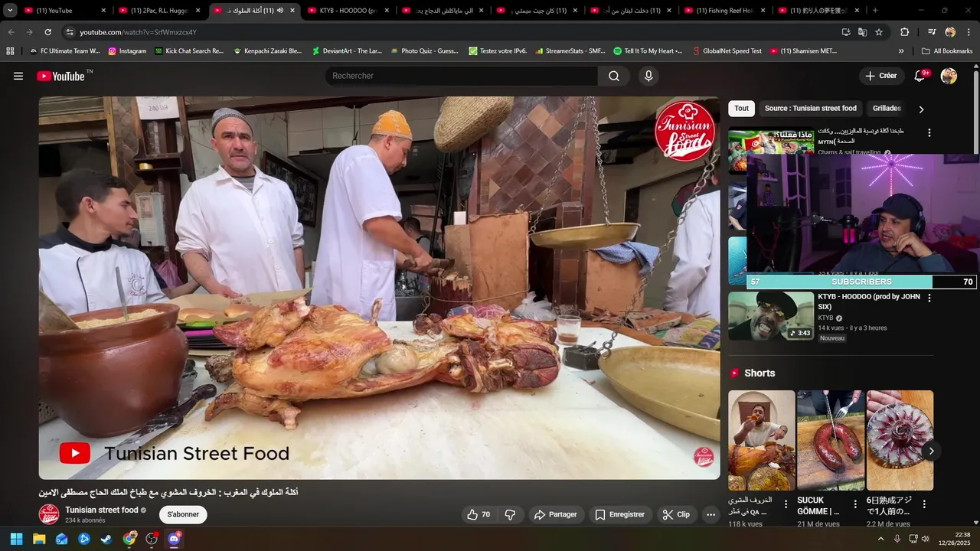The width and height of the screenshot is (980, 551).
Task: Open the Créer menu button
Action: tap(880, 76)
